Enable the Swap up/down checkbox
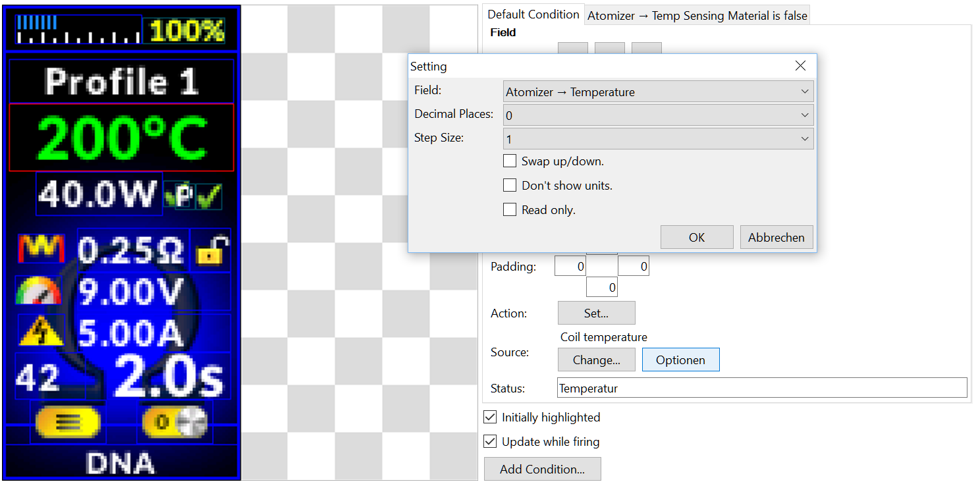The height and width of the screenshot is (484, 980). pos(509,161)
